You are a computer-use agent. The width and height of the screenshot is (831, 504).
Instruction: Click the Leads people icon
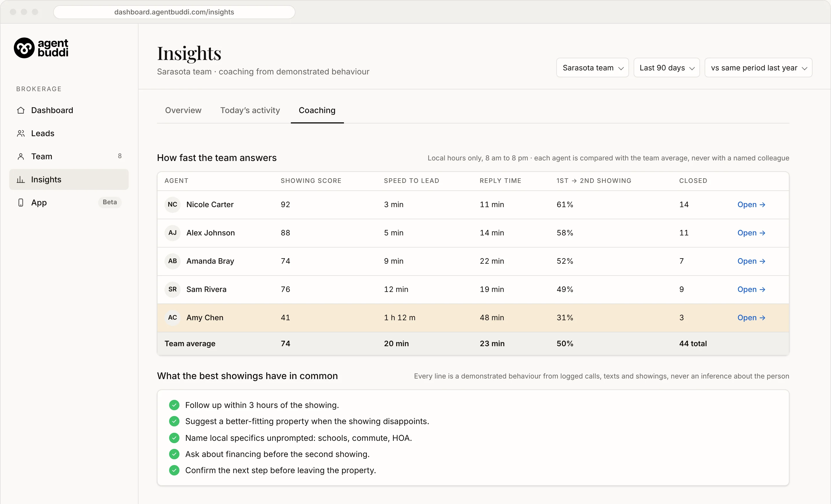point(21,134)
